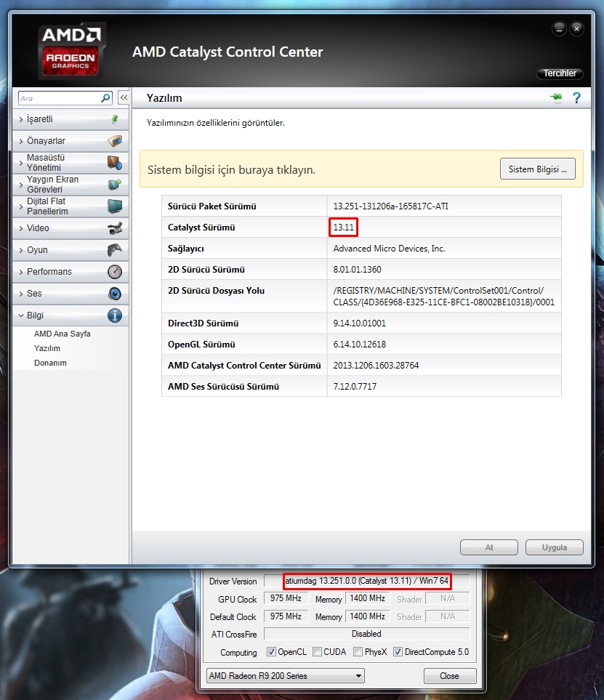Image resolution: width=604 pixels, height=700 pixels.
Task: Click the ATI CrossFire Disabled field
Action: pos(366,634)
